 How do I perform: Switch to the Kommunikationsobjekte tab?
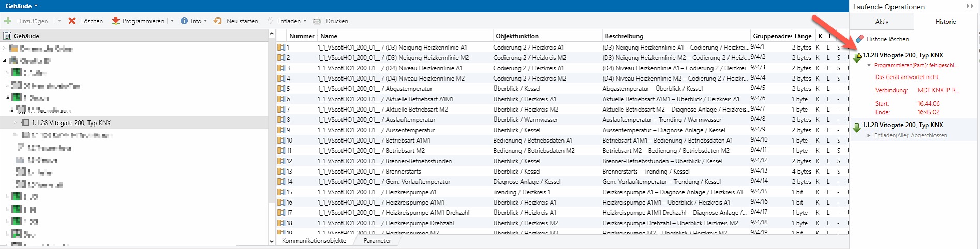pyautogui.click(x=314, y=241)
